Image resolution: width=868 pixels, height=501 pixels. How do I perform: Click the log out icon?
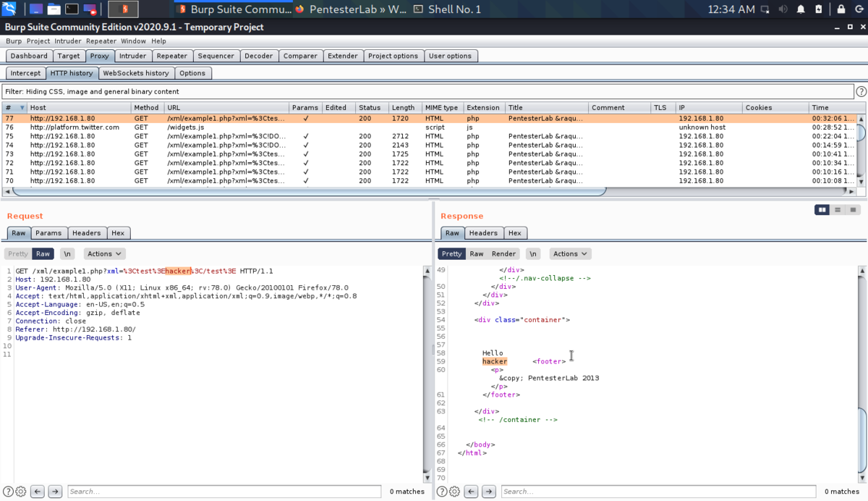(858, 9)
